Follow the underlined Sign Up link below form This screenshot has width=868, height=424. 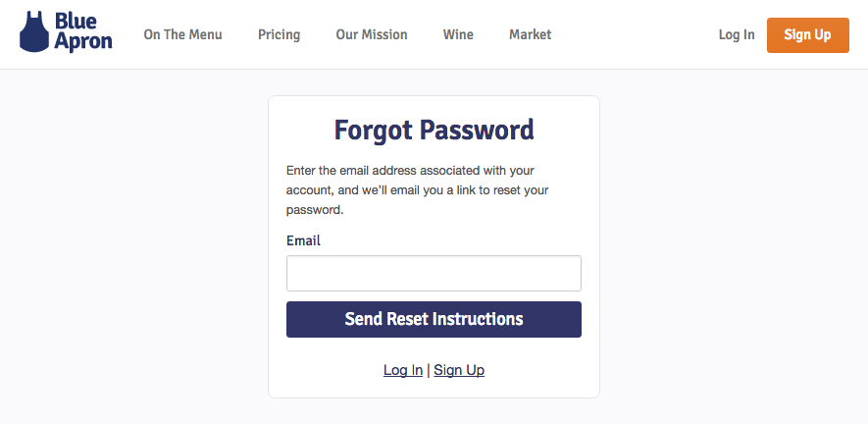(x=459, y=370)
